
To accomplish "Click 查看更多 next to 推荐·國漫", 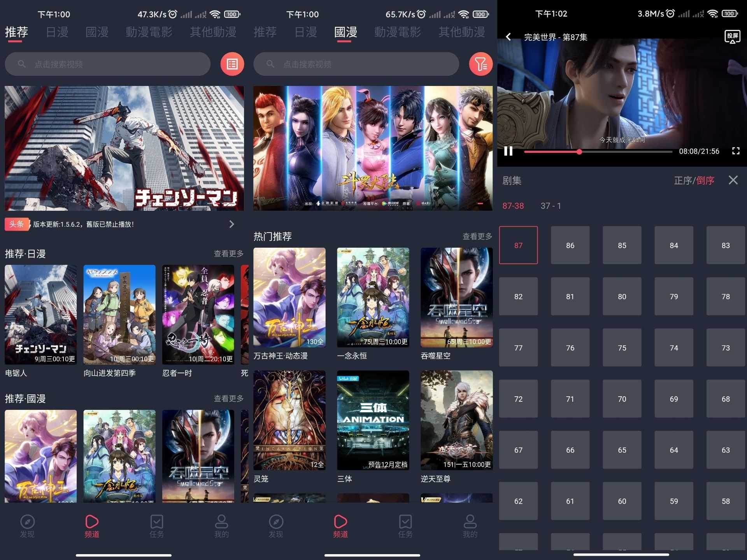I will (x=229, y=399).
